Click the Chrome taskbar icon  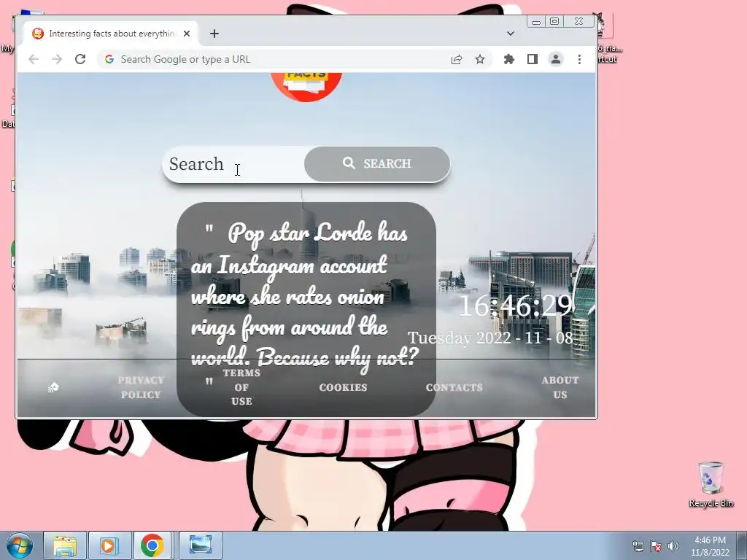(152, 545)
